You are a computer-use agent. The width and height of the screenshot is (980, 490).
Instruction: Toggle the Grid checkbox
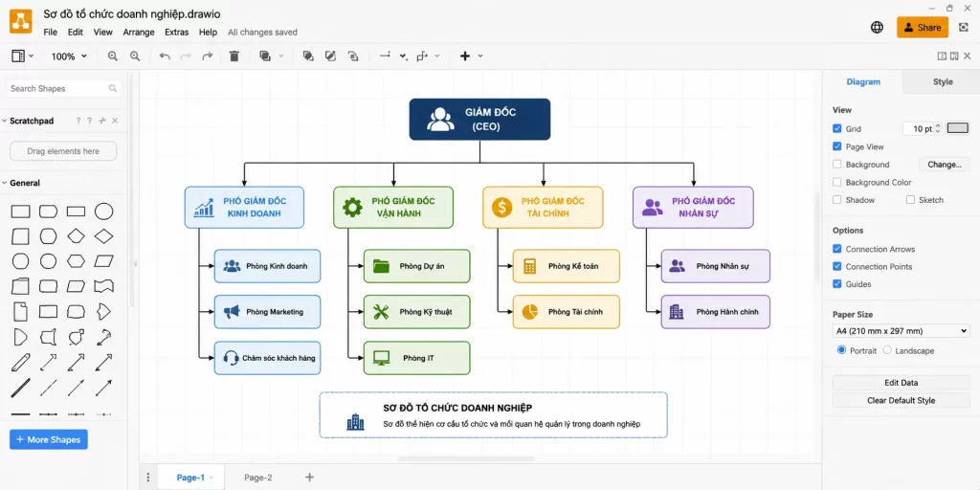pyautogui.click(x=837, y=129)
